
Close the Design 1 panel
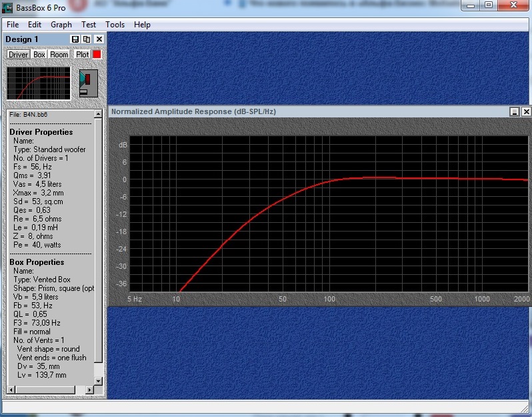click(x=99, y=39)
